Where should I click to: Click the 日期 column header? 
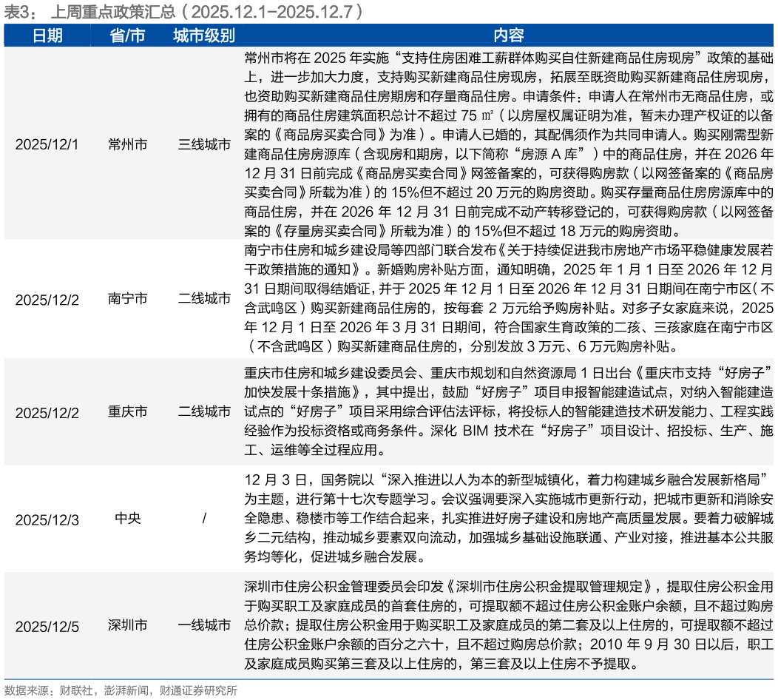[x=47, y=36]
